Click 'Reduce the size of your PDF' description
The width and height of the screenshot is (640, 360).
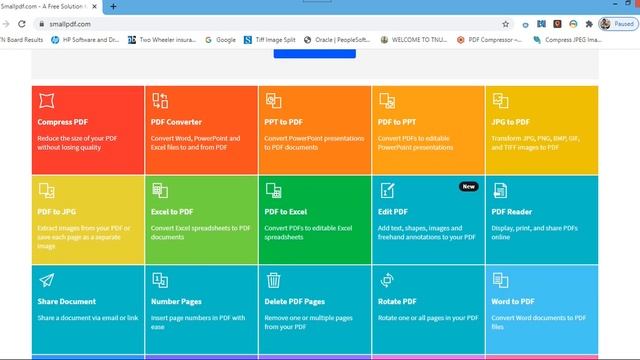77,143
